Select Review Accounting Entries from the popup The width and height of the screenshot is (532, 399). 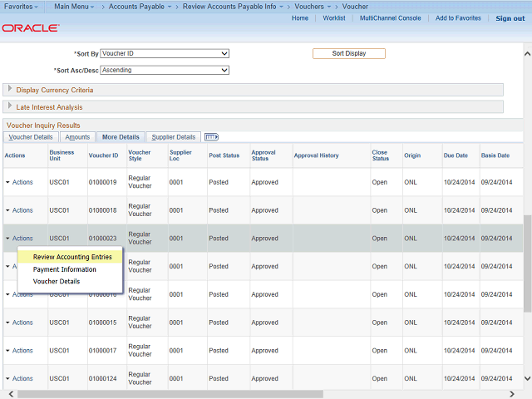tap(72, 257)
